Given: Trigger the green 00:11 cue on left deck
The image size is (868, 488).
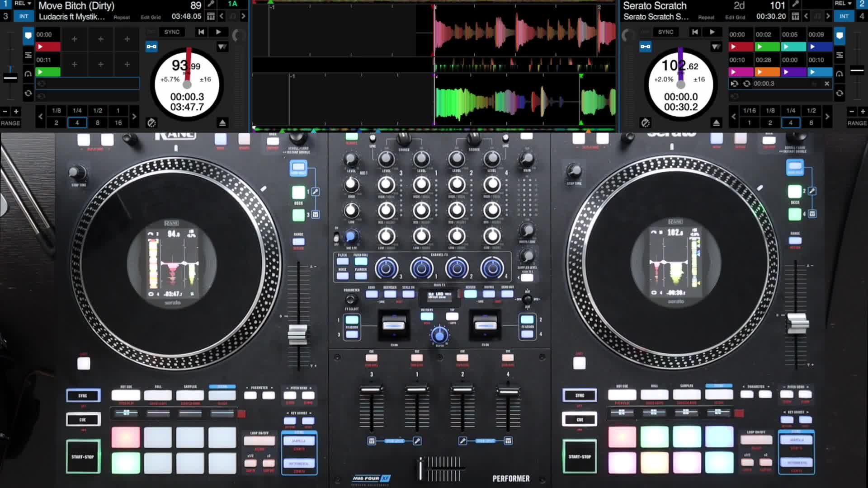Looking at the screenshot, I should coord(47,72).
